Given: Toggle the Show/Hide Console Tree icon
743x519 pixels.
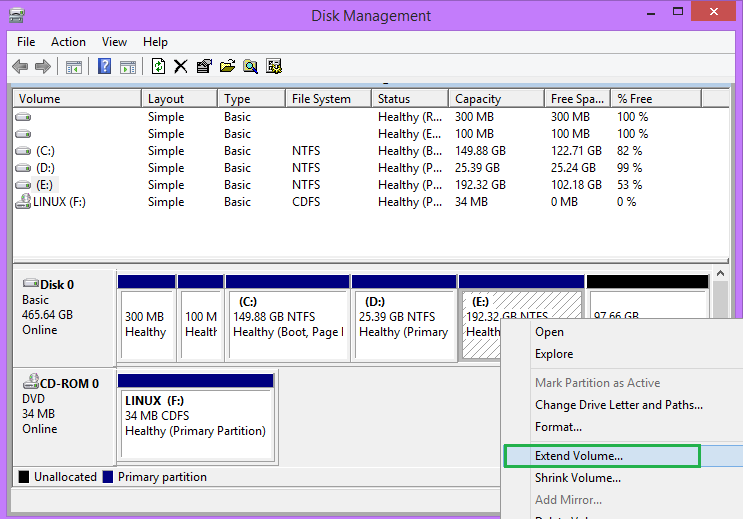Looking at the screenshot, I should pos(73,67).
